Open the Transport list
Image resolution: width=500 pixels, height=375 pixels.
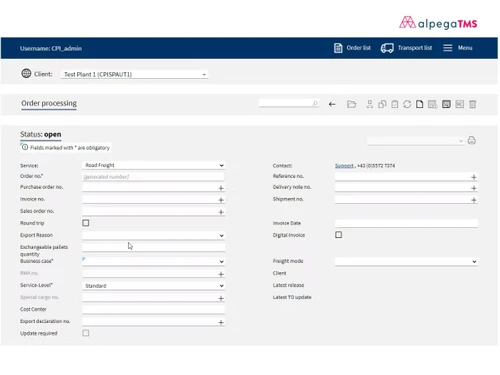[406, 48]
